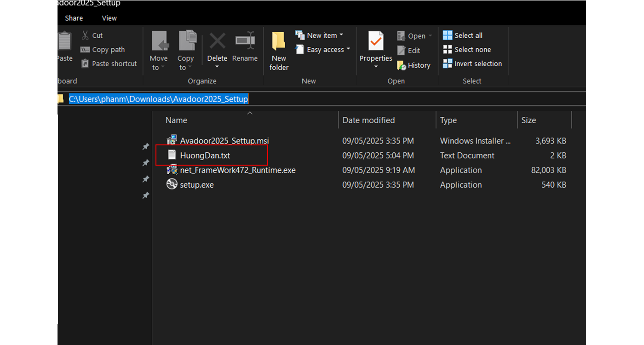Open the New item dropdown arrow

point(341,35)
